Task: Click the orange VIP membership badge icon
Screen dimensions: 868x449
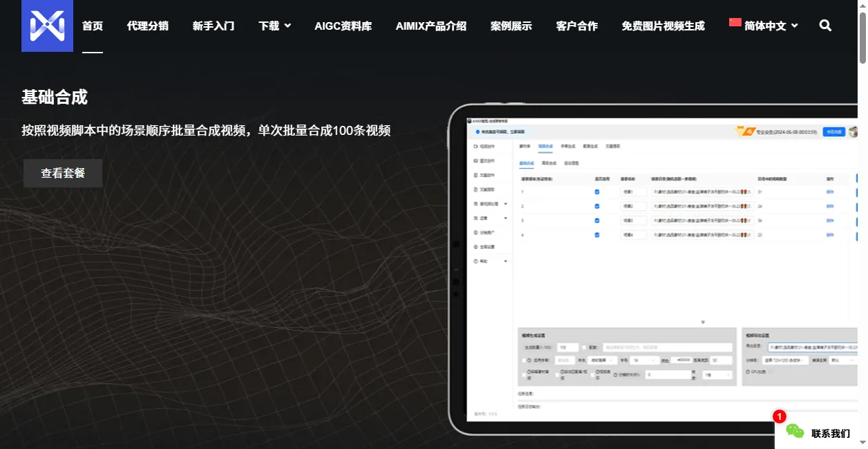Action: (x=744, y=131)
